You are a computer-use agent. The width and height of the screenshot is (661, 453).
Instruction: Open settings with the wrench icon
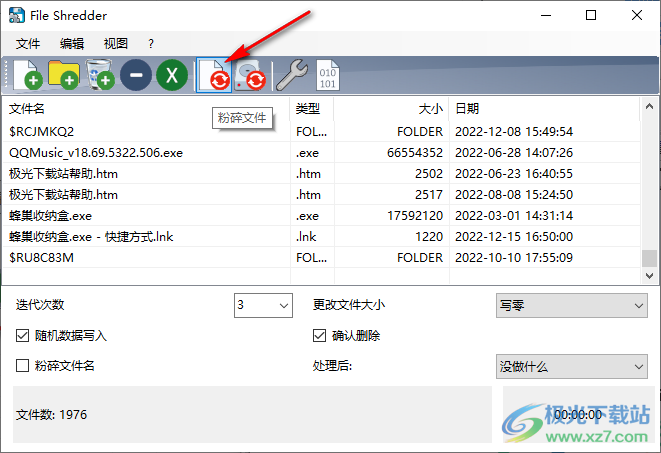(x=292, y=75)
